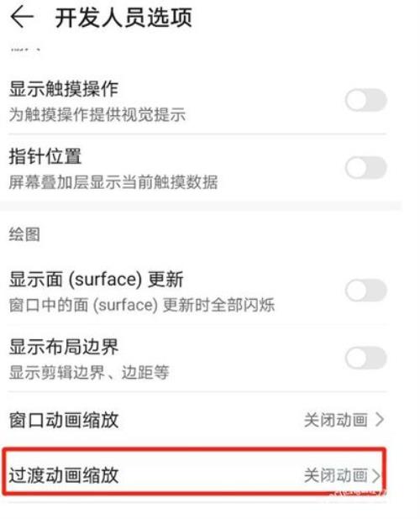Open 窗口动画缩放 chevron arrow
This screenshot has width=420, height=519.
380,420
